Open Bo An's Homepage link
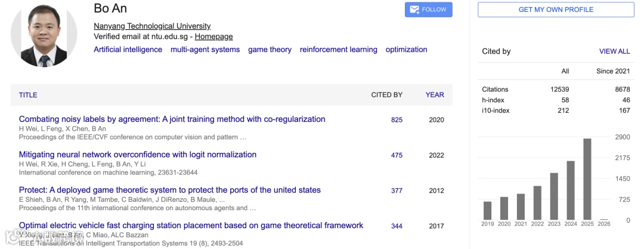This screenshot has width=644, height=249. (213, 37)
